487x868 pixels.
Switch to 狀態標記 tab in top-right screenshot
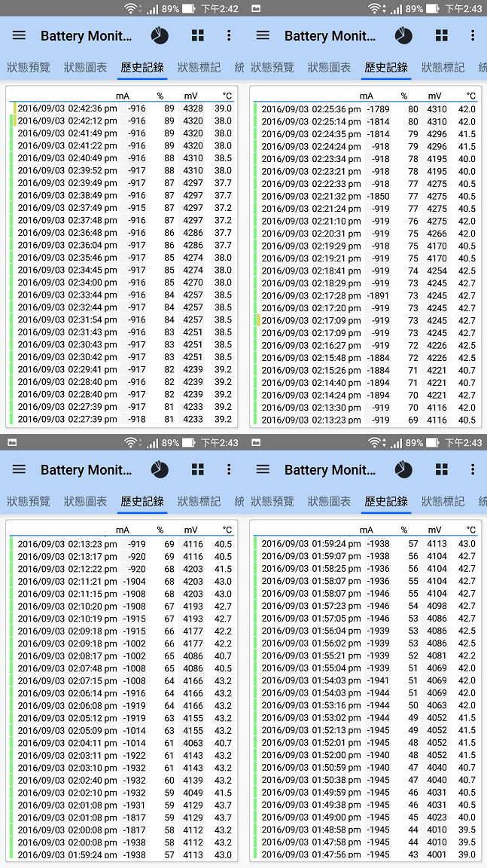point(443,68)
